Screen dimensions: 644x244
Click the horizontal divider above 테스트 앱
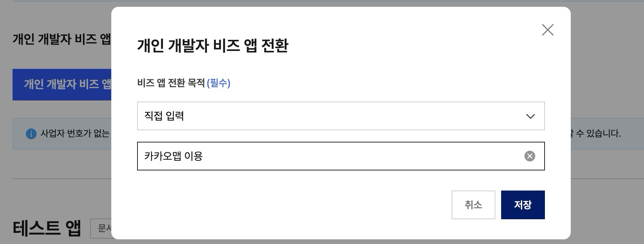click(62, 178)
